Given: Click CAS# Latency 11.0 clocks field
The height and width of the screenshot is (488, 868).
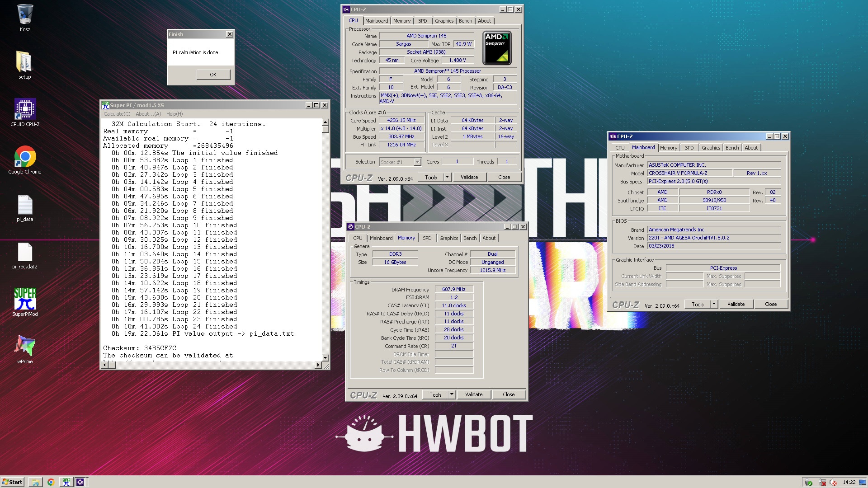Looking at the screenshot, I should [x=454, y=305].
